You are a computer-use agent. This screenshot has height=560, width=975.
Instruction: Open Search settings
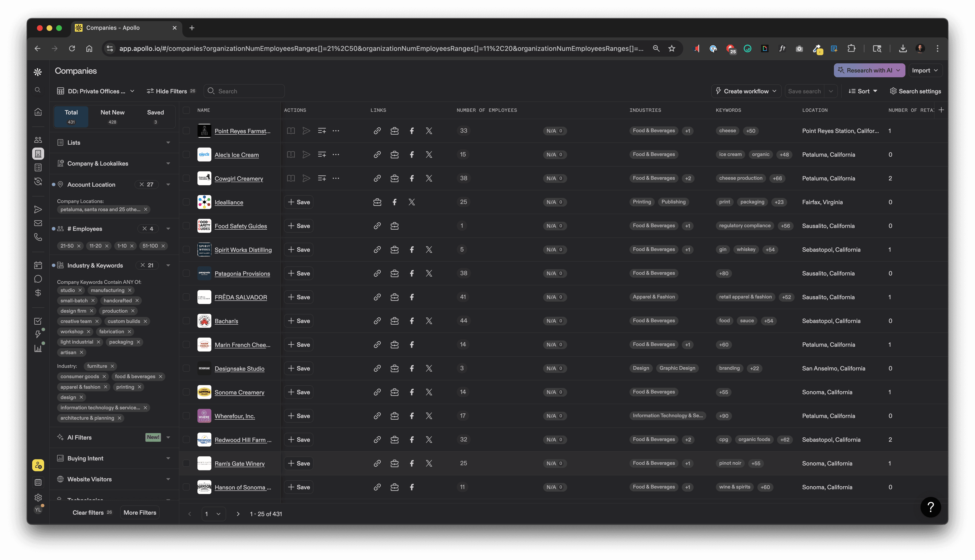click(916, 91)
